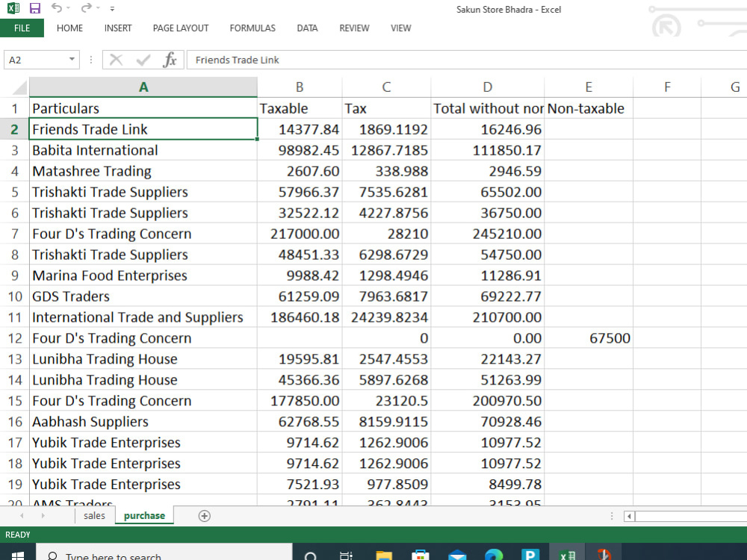Click the Taxable header cell
747x560 pixels.
300,108
